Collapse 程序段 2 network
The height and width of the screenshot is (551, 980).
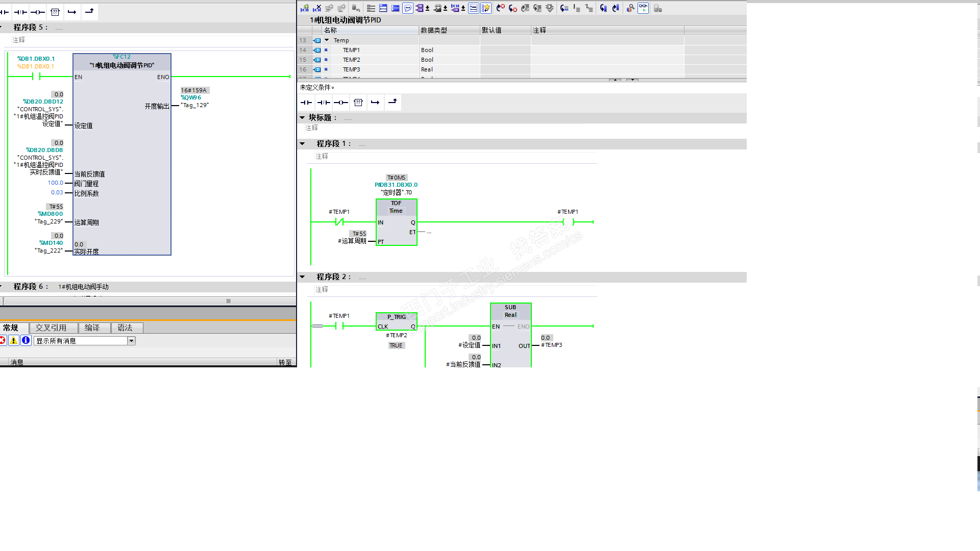point(302,277)
